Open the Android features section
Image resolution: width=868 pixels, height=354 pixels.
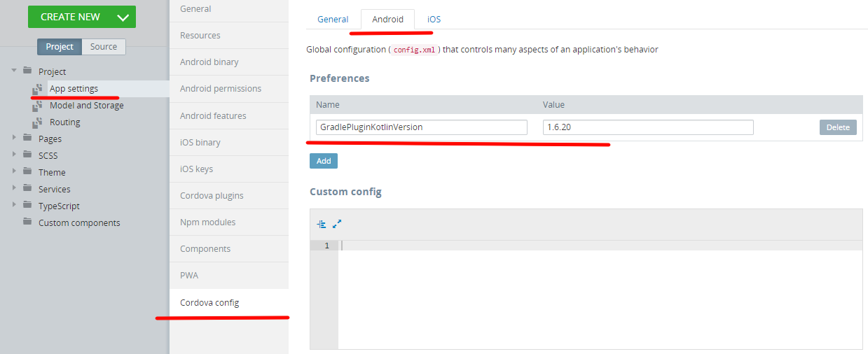pos(229,115)
